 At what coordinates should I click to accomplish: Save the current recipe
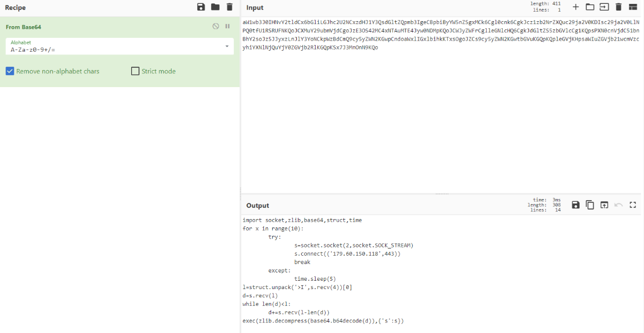(201, 7)
